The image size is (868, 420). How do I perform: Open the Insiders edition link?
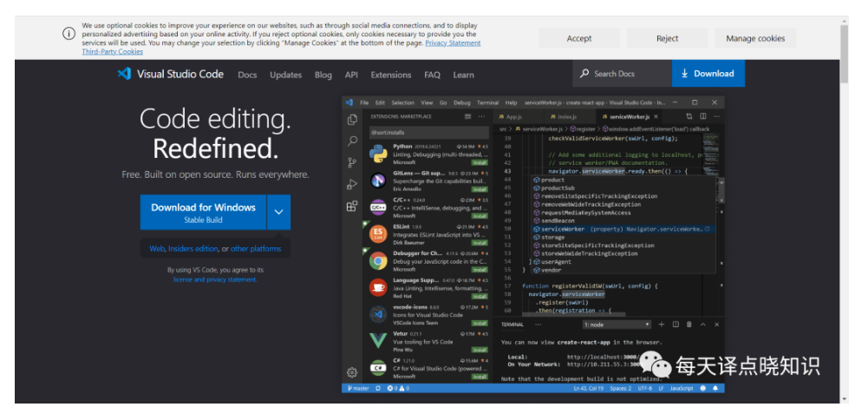pos(193,249)
